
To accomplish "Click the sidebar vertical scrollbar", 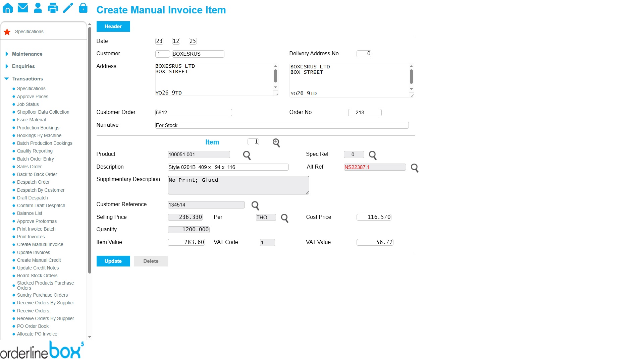I will click(90, 151).
